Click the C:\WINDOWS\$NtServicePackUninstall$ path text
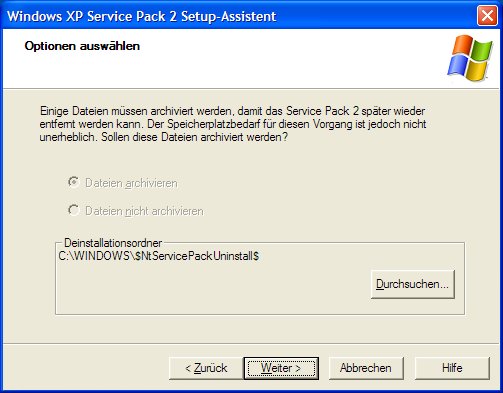The width and height of the screenshot is (503, 393). [x=159, y=256]
